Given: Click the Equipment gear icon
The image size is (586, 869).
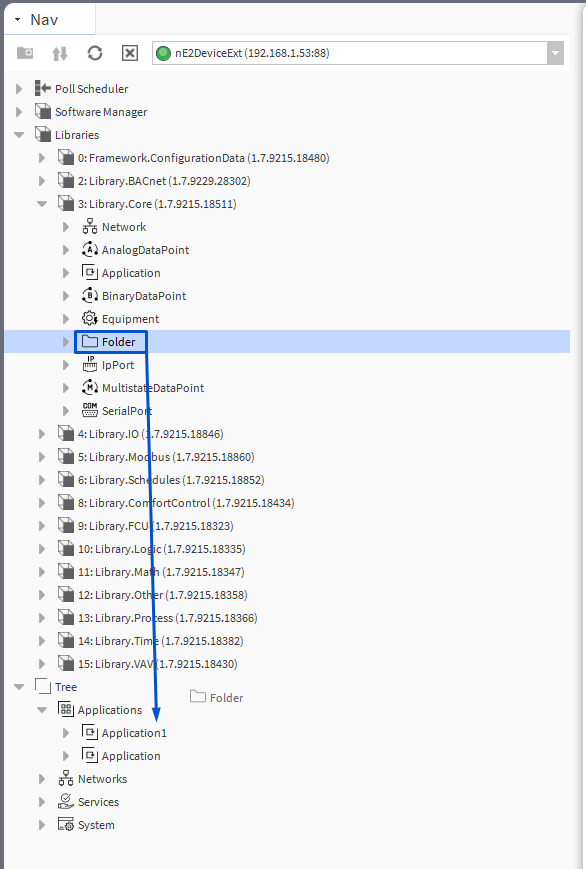Looking at the screenshot, I should [x=89, y=319].
